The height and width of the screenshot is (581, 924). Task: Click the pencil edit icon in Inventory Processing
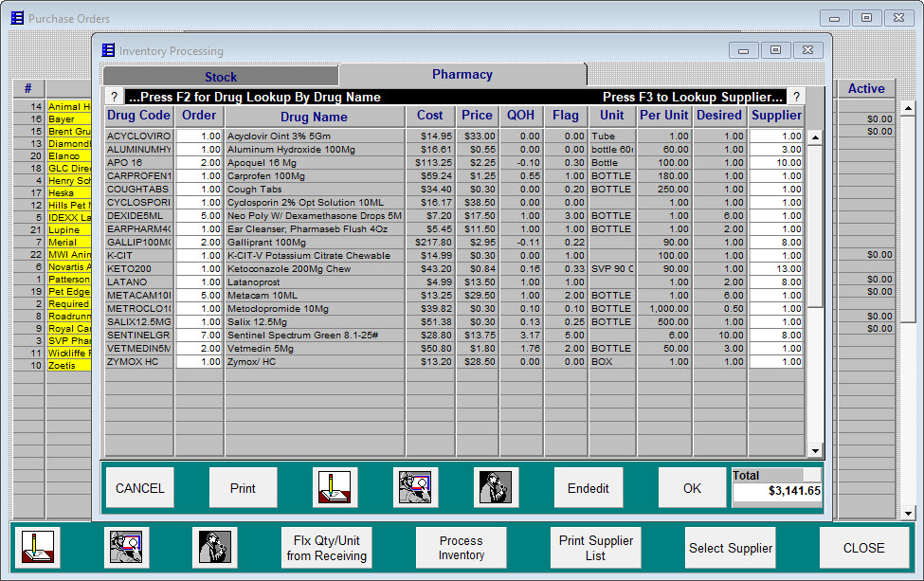[335, 488]
